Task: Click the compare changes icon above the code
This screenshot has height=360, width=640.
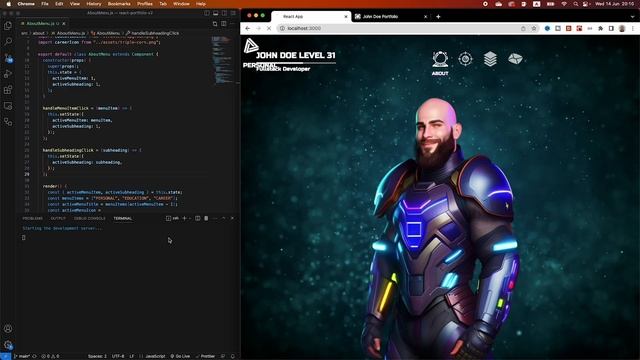Action: (215, 24)
